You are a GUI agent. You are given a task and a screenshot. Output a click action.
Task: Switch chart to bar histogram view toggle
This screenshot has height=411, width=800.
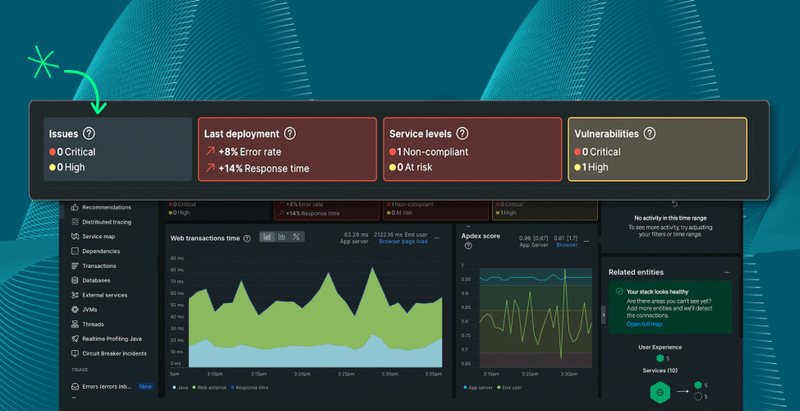[282, 237]
